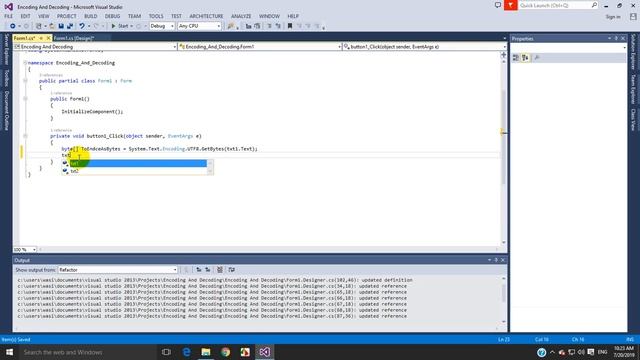Click the comment-out lines toolbar icon
This screenshot has height=360, width=640.
pyautogui.click(x=269, y=26)
